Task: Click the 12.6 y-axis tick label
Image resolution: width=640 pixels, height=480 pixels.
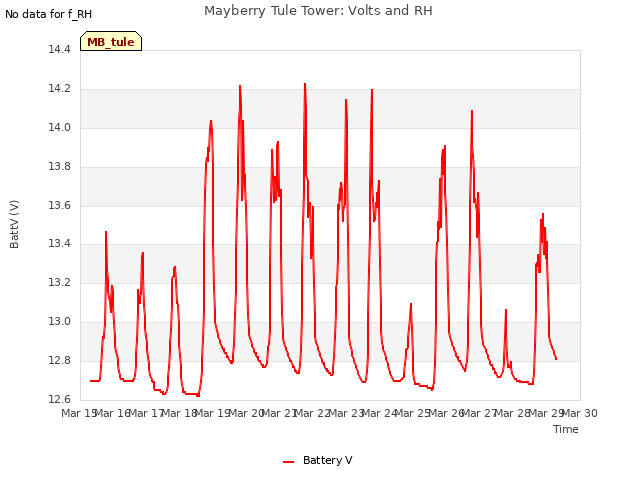Action: pos(60,399)
